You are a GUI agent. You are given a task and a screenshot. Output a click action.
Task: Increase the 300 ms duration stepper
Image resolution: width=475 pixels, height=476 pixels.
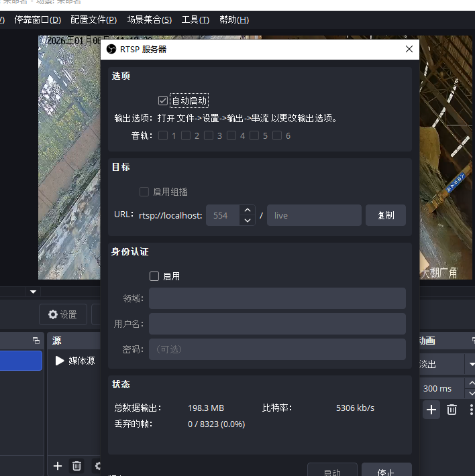(x=471, y=384)
